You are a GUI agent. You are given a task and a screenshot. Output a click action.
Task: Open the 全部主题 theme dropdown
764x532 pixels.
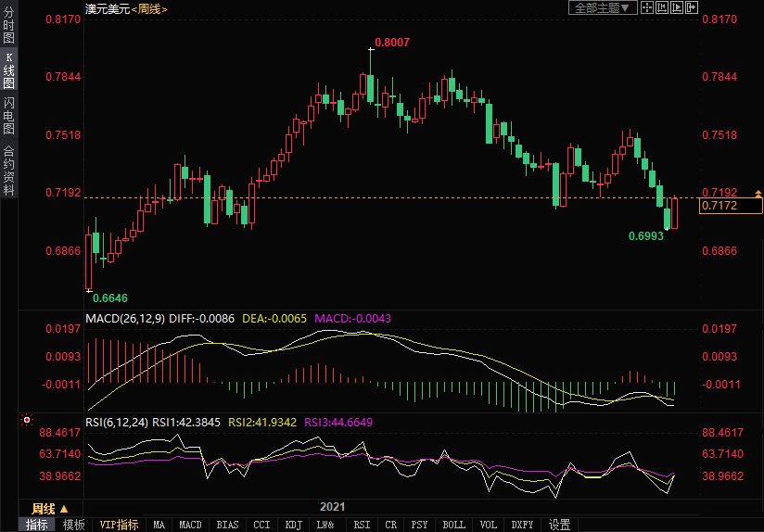(x=602, y=7)
